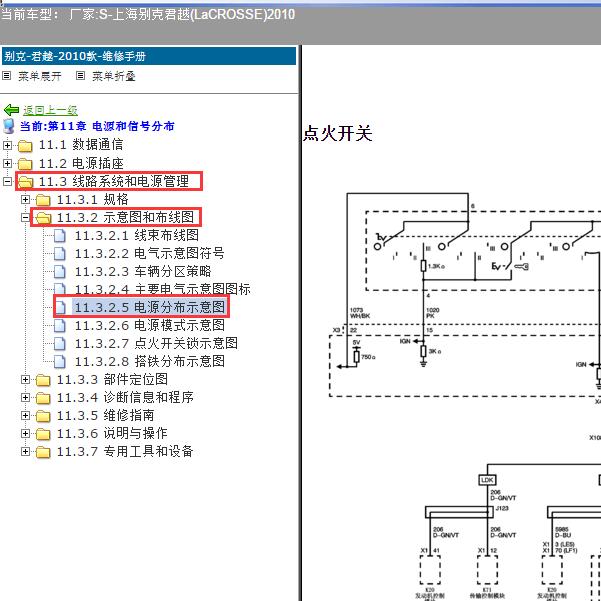
Task: Click page icon of 11.3.2.3 车辆分区策略
Action: pos(60,272)
